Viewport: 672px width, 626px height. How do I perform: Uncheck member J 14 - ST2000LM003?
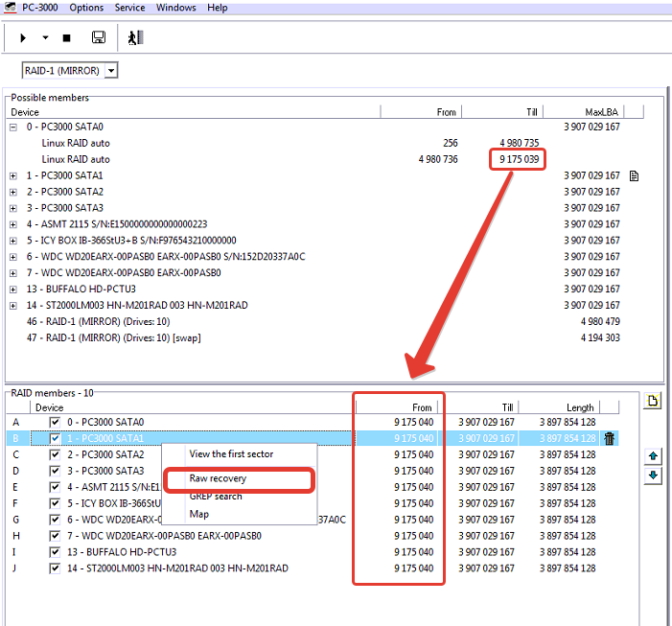55,568
